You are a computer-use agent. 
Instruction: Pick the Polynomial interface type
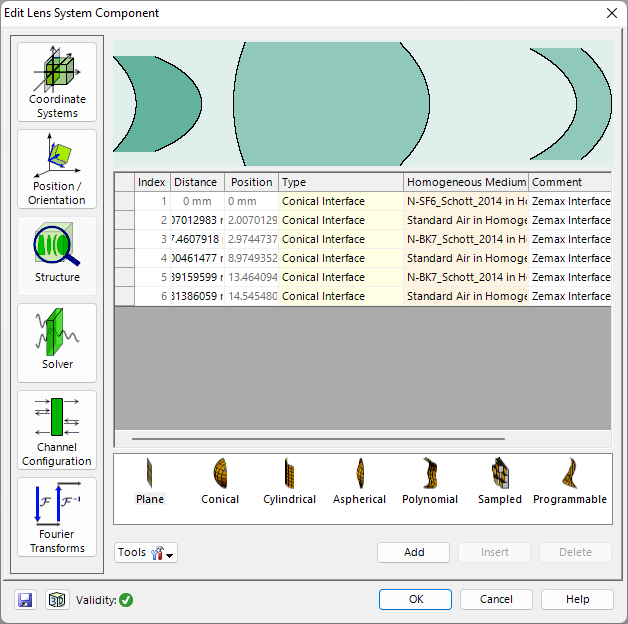point(430,481)
